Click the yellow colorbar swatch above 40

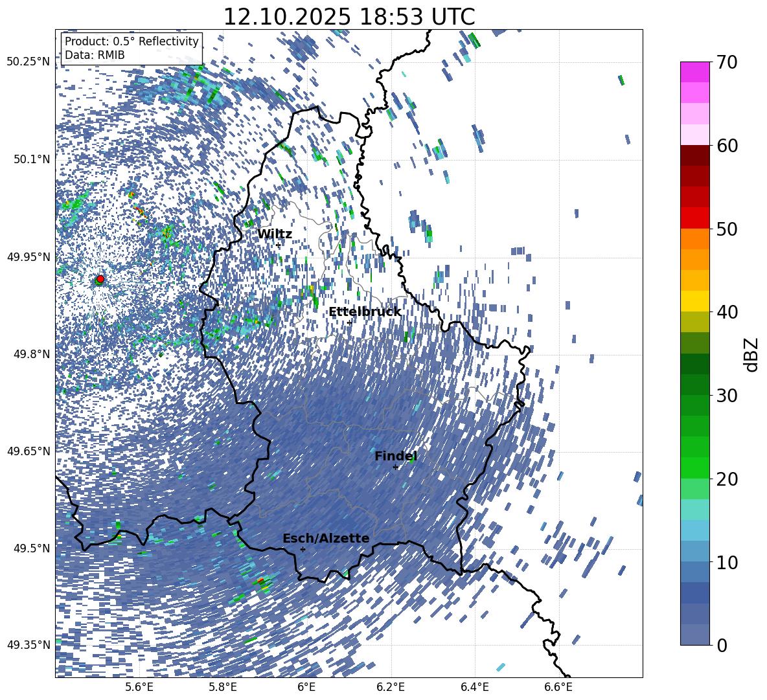tap(694, 302)
